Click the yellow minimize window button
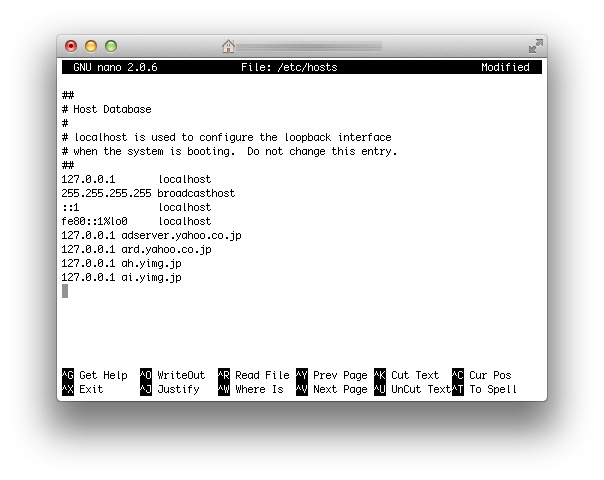 (91, 46)
